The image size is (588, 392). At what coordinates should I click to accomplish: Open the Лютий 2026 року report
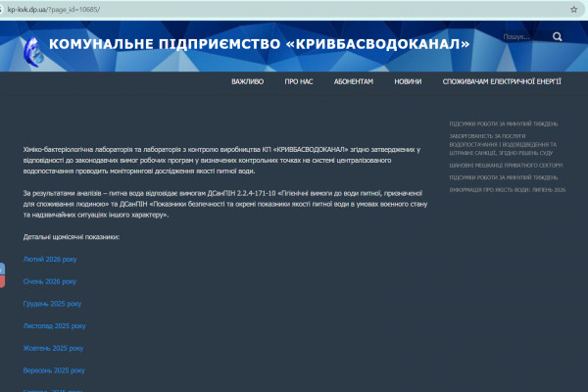click(x=50, y=259)
